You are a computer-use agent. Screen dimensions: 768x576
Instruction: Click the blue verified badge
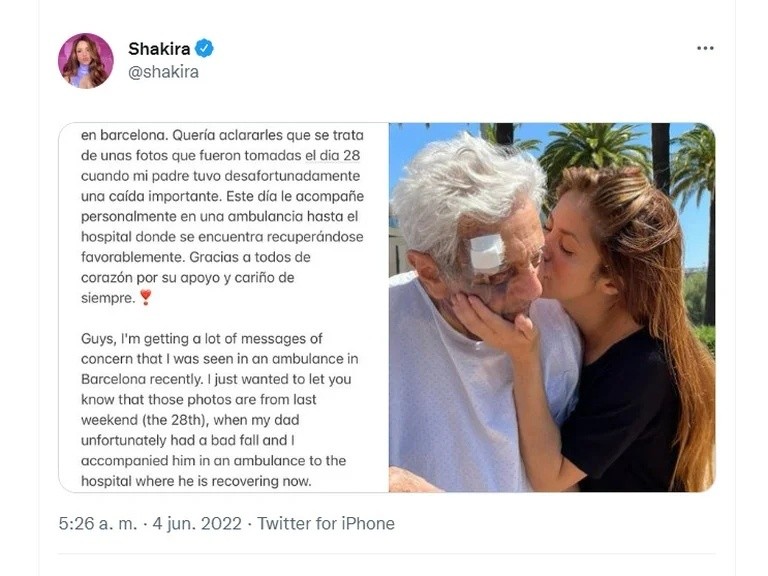[204, 48]
